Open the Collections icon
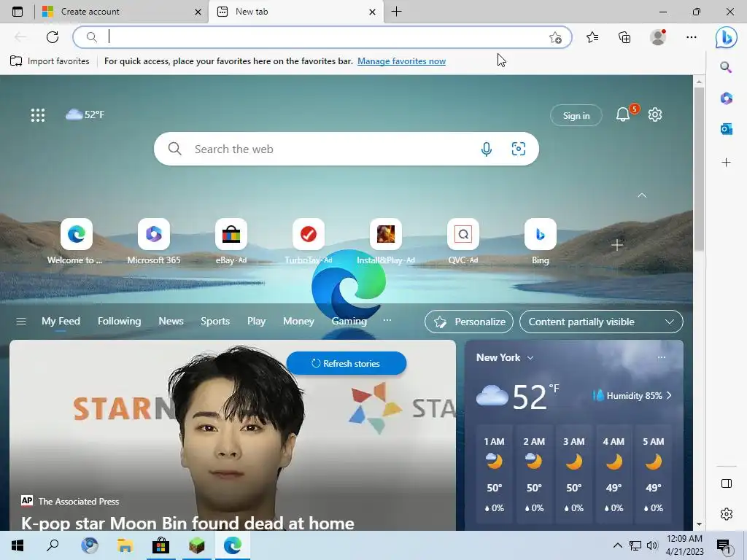 pos(624,36)
